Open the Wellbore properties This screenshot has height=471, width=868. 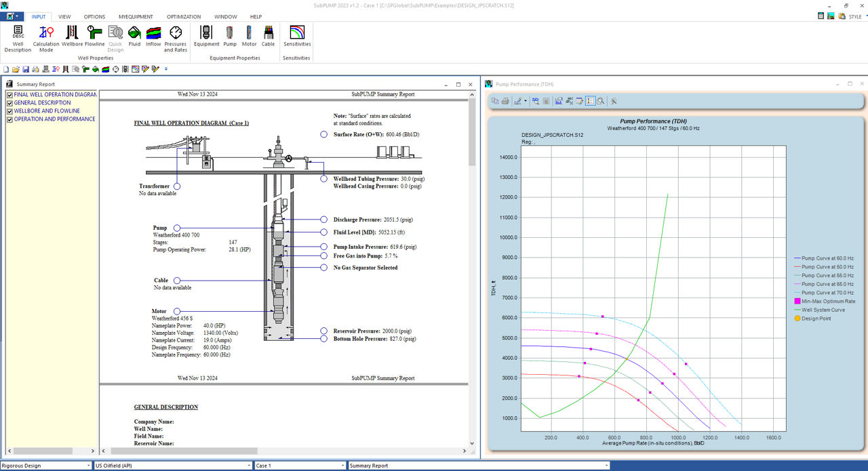click(72, 36)
